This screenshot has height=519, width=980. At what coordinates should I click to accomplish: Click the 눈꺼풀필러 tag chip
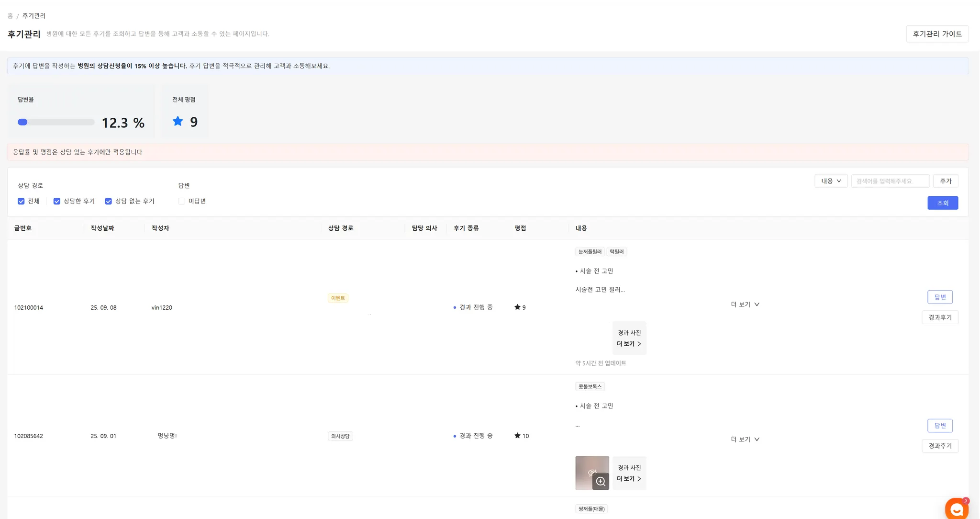coord(590,252)
